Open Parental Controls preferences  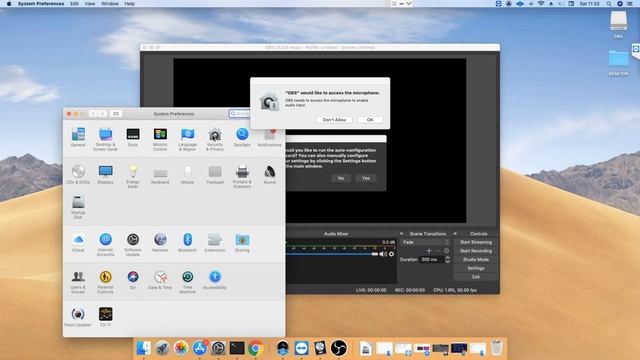(105, 282)
